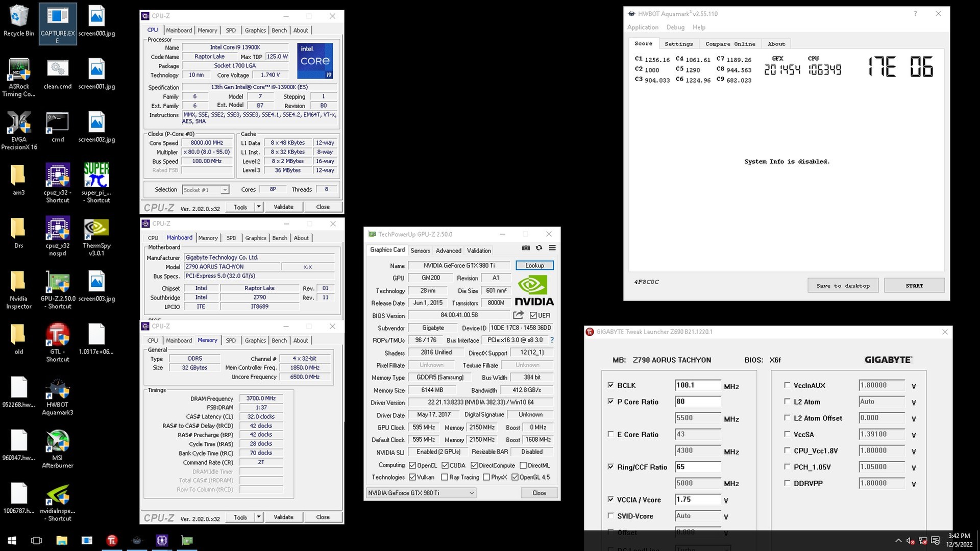980x551 pixels.
Task: Launch ASRock Timing Configurator shortcut
Action: pyautogui.click(x=19, y=78)
